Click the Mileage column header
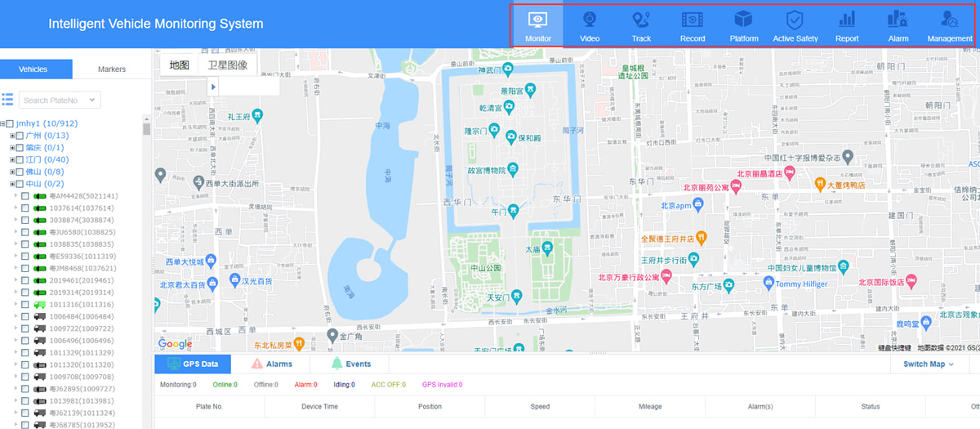This screenshot has height=429, width=980. [649, 406]
